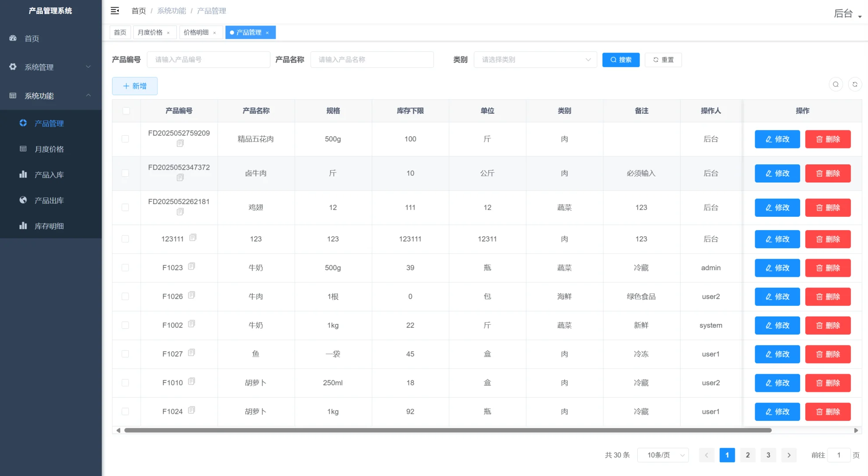Close the 月度价格 tab with x
This screenshot has width=868, height=476.
click(x=168, y=33)
